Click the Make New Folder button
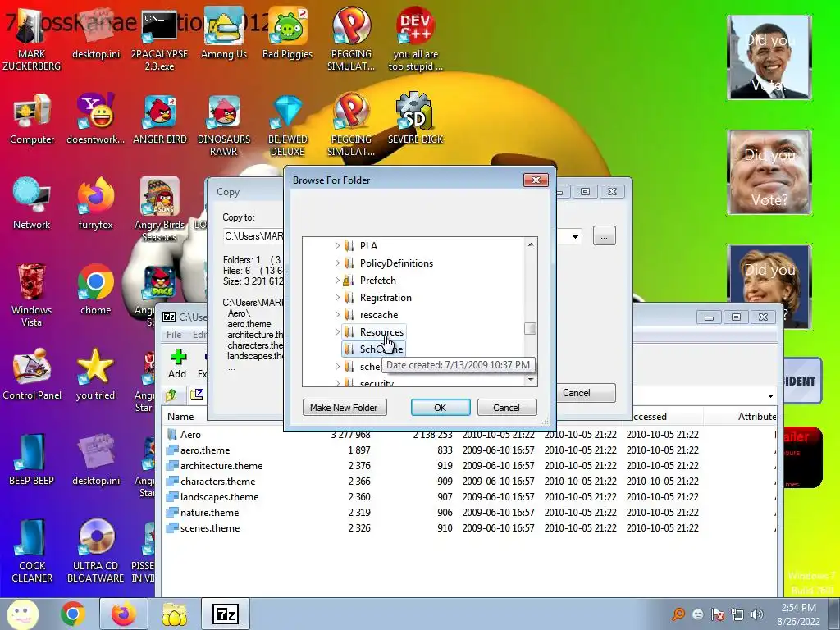 [345, 408]
